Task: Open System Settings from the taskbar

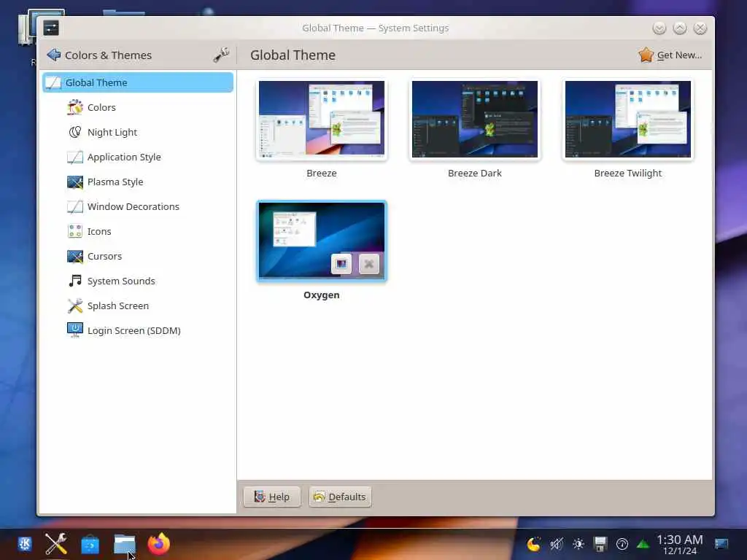Action: point(56,544)
